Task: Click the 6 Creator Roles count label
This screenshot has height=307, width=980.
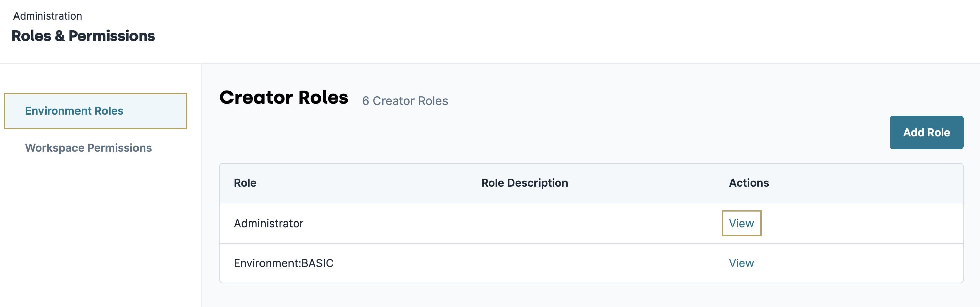Action: (x=405, y=101)
